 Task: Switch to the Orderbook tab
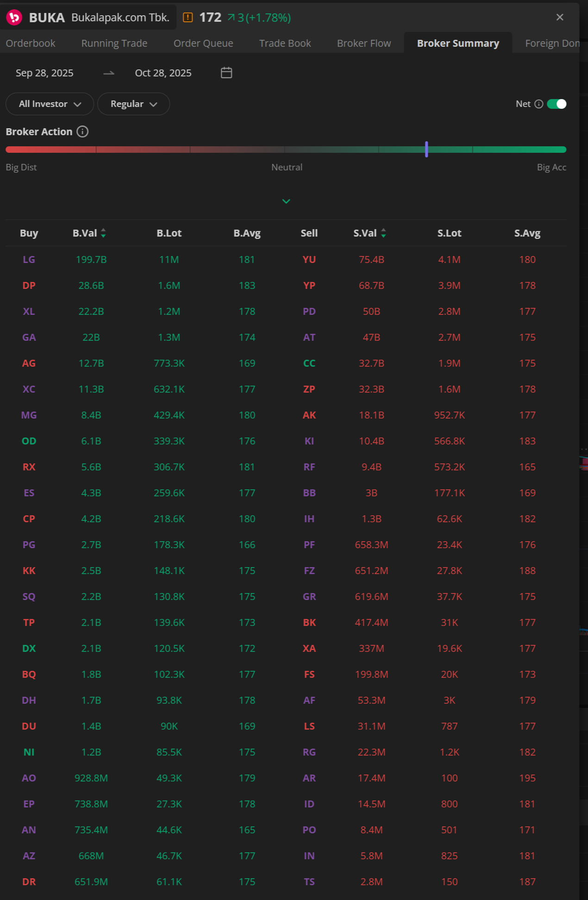coord(31,43)
